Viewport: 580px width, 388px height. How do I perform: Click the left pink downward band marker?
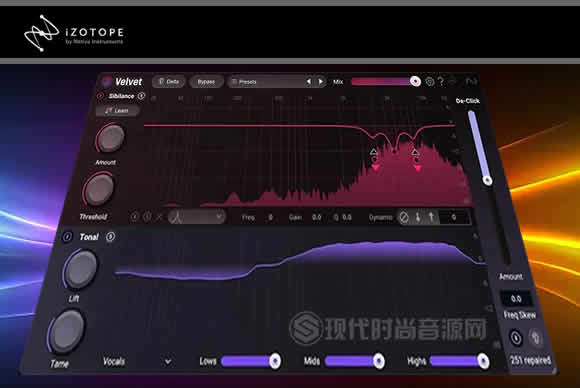click(375, 168)
